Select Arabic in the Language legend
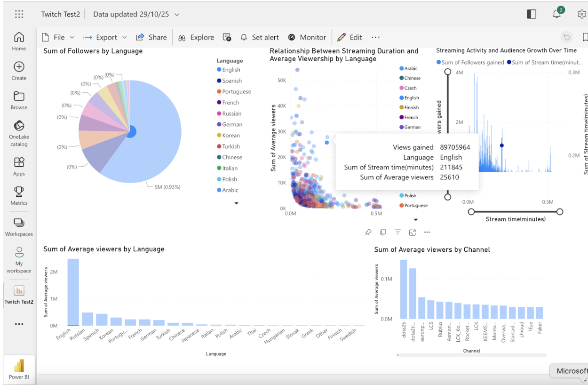This screenshot has width=588, height=385. click(228, 190)
